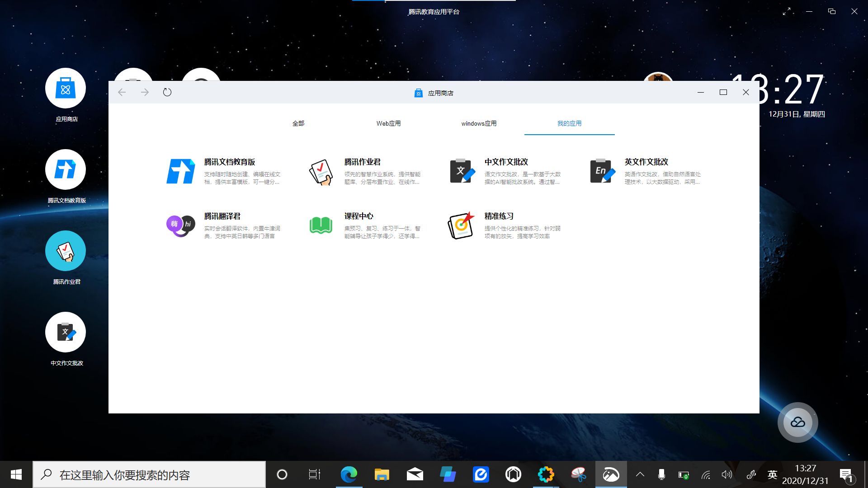Open notification center in taskbar

click(847, 475)
